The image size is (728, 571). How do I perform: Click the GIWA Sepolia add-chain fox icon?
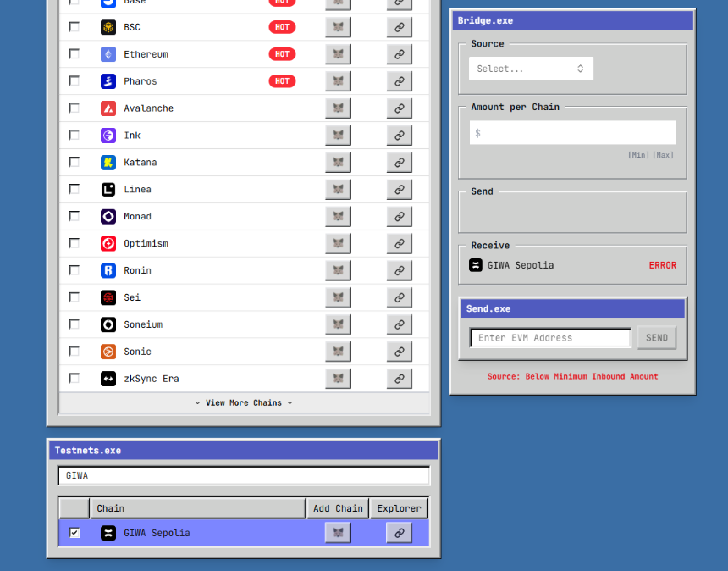pos(338,533)
